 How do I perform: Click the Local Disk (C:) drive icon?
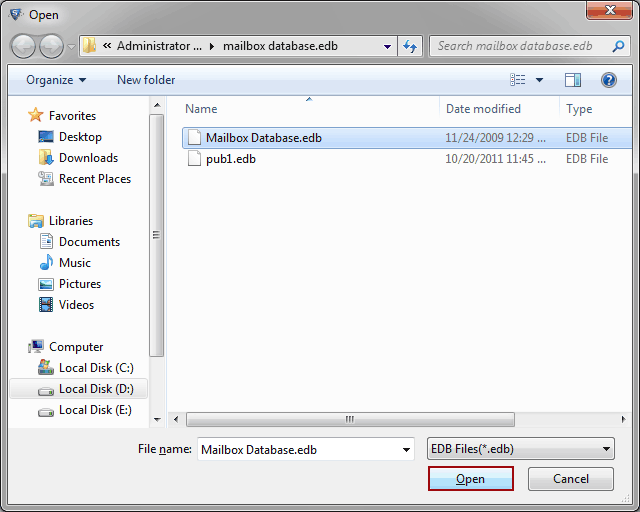click(46, 367)
